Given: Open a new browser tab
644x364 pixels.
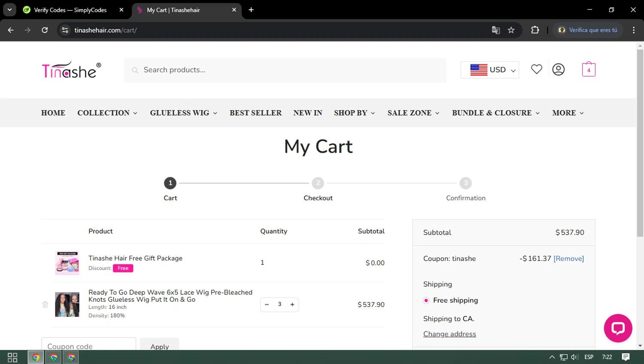Looking at the screenshot, I should click(x=251, y=10).
